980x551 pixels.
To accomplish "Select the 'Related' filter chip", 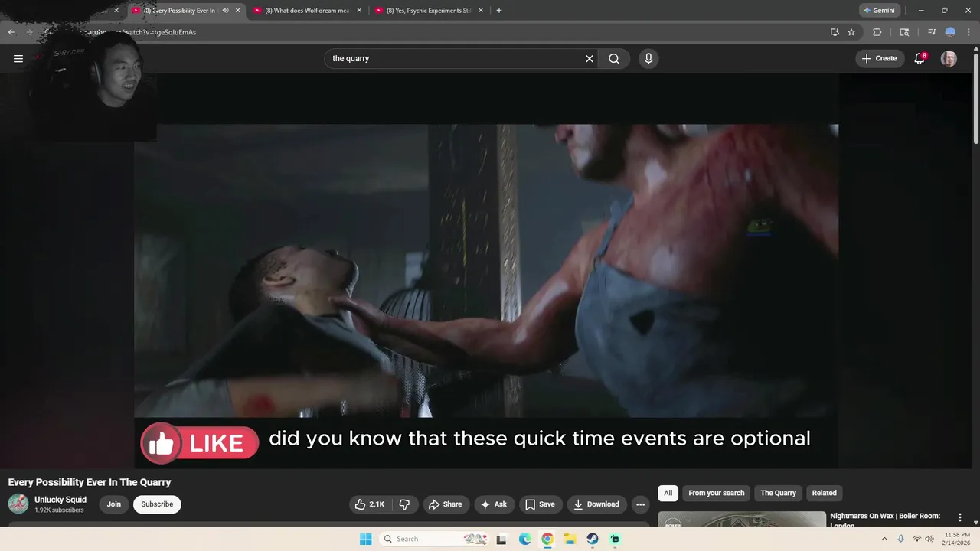I will pyautogui.click(x=824, y=493).
